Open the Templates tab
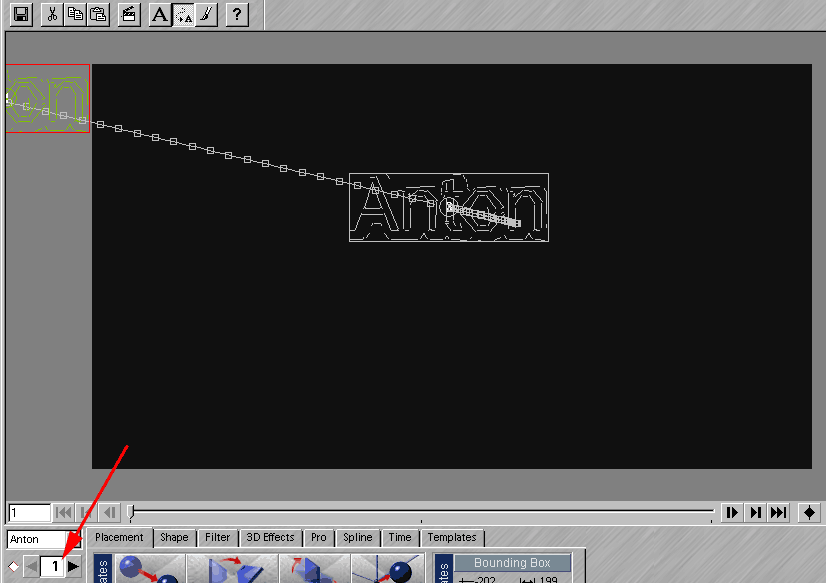Screen dimensions: 826x583 pos(452,538)
